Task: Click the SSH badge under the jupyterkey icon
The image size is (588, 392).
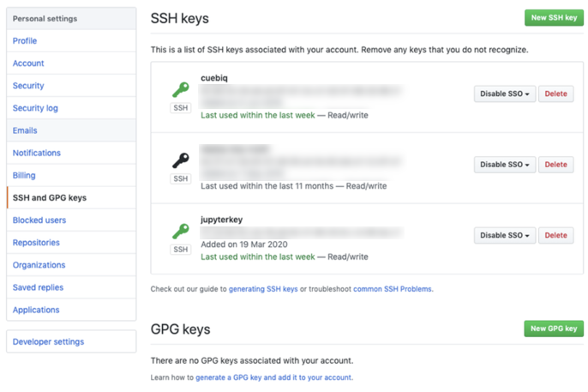Action: tap(180, 250)
